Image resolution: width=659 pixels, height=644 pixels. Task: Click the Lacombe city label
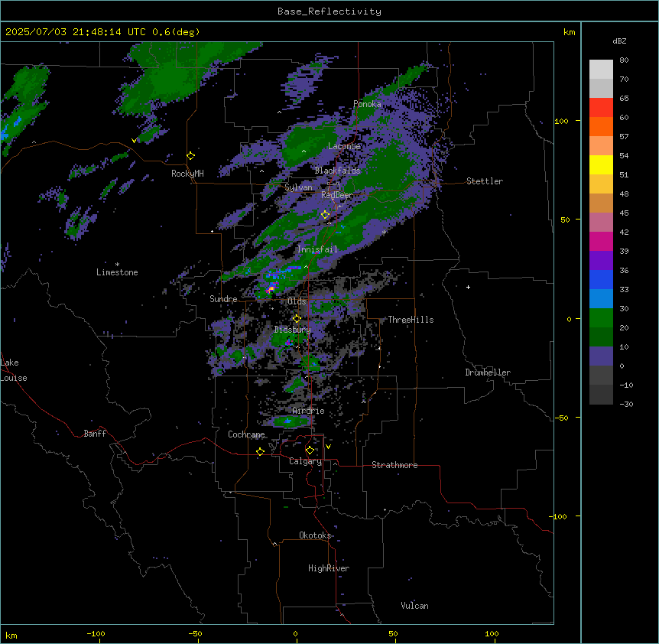coord(344,146)
